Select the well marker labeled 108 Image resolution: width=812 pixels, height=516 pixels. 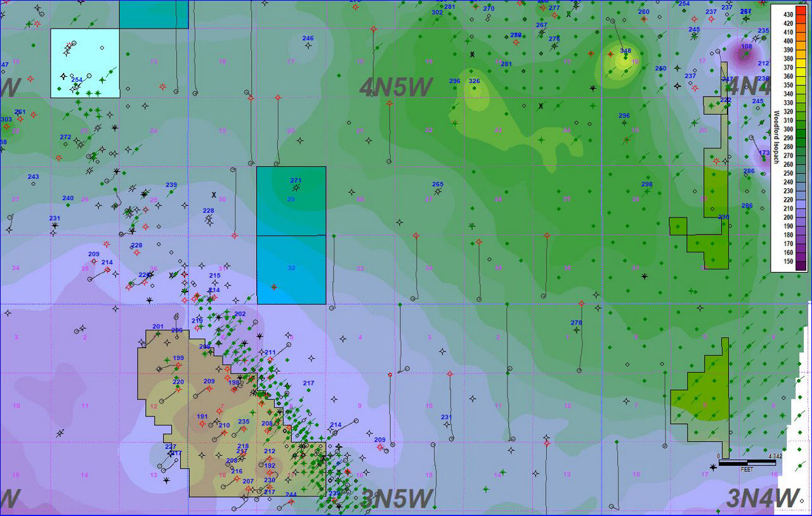747,54
